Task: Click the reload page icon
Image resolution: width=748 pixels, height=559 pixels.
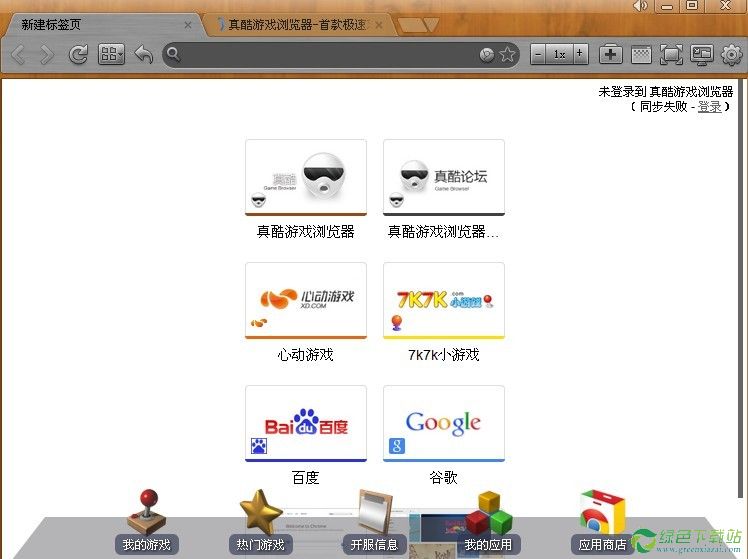Action: [x=78, y=55]
